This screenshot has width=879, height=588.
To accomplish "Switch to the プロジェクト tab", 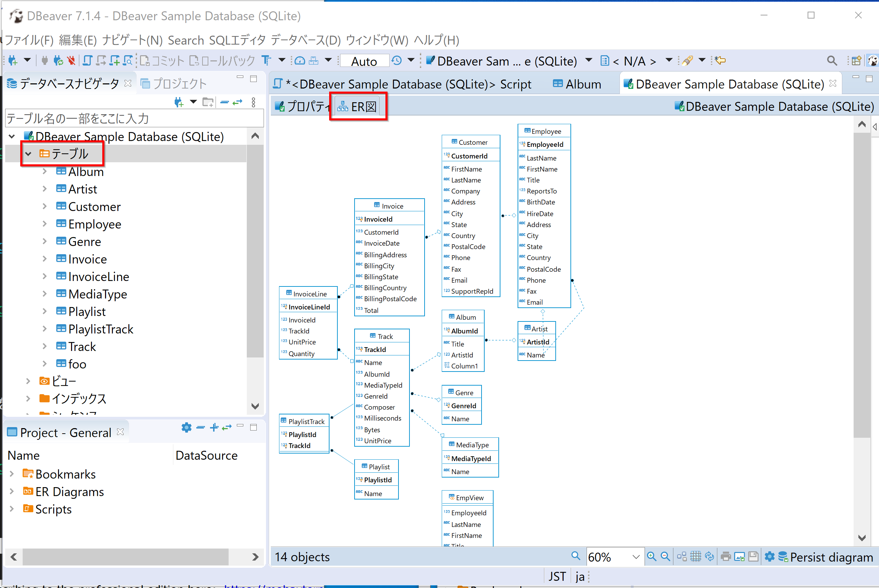I will 174,84.
